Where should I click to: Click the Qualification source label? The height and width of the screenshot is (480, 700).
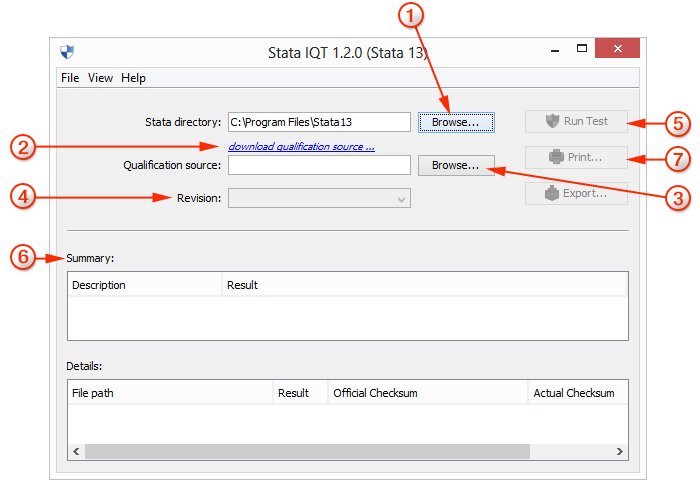(172, 165)
